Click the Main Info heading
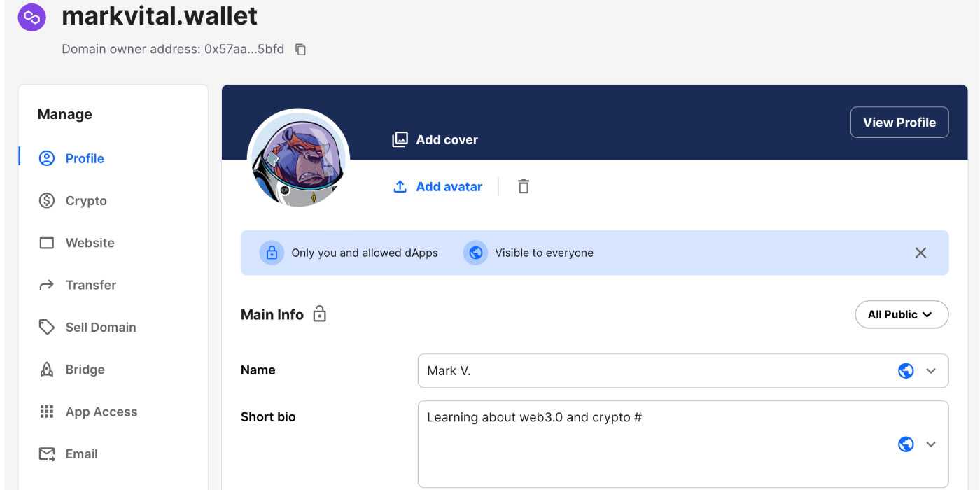 (272, 314)
